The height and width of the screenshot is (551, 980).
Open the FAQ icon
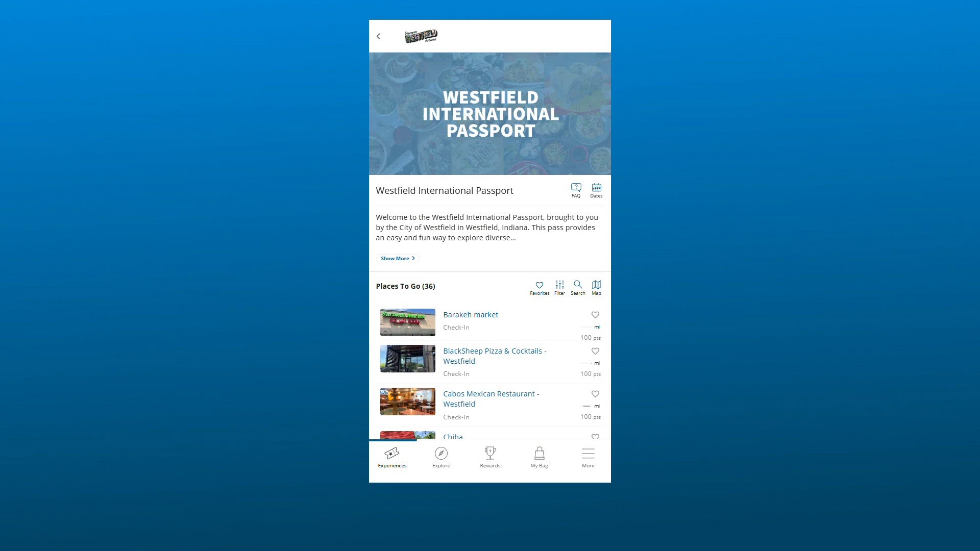(x=576, y=190)
